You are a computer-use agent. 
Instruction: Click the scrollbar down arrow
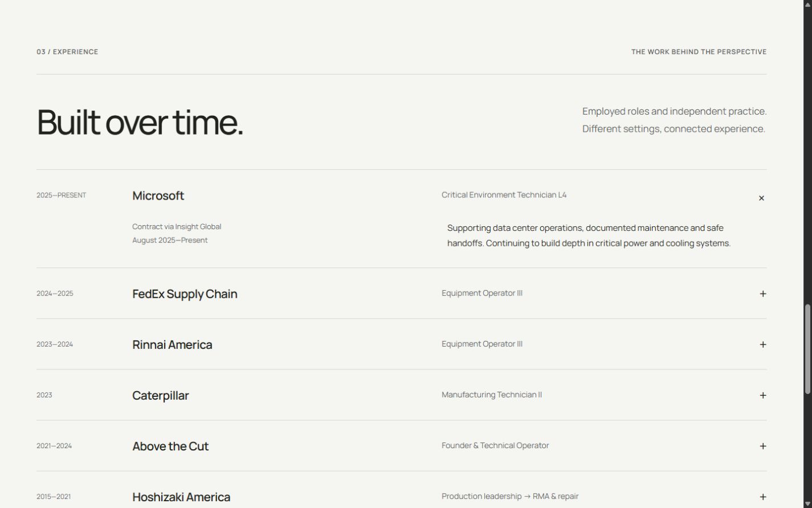[x=807, y=503]
